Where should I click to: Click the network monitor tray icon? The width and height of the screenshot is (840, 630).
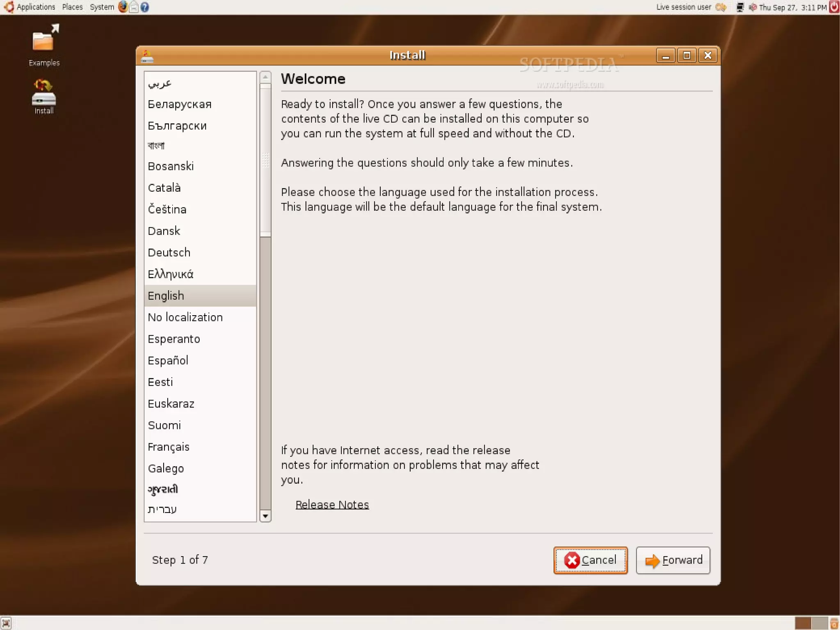[740, 7]
